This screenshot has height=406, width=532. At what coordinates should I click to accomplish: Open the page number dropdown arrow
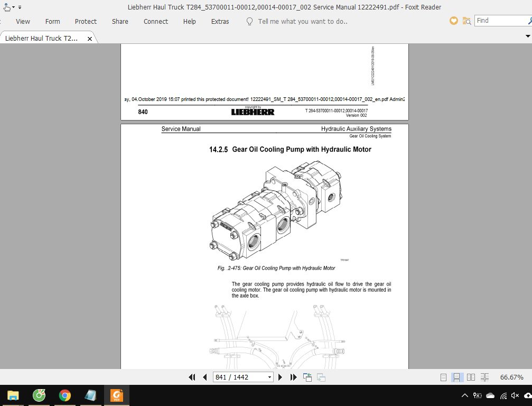pos(270,377)
